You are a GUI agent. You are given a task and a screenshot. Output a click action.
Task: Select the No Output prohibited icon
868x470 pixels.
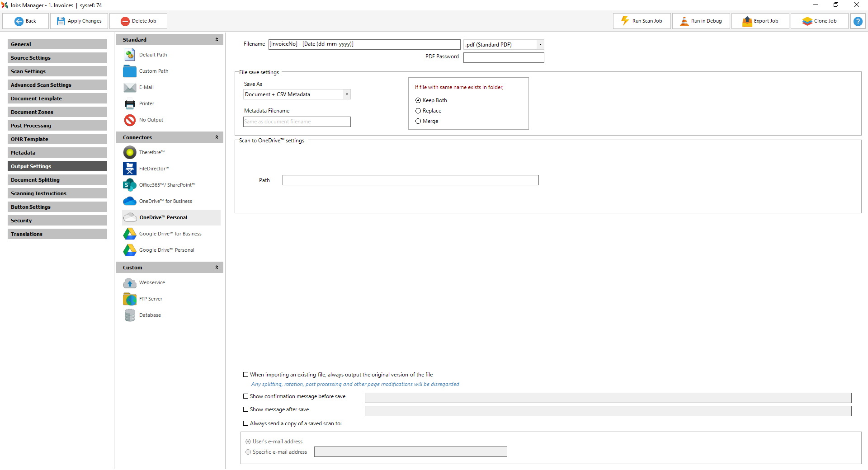click(x=130, y=120)
